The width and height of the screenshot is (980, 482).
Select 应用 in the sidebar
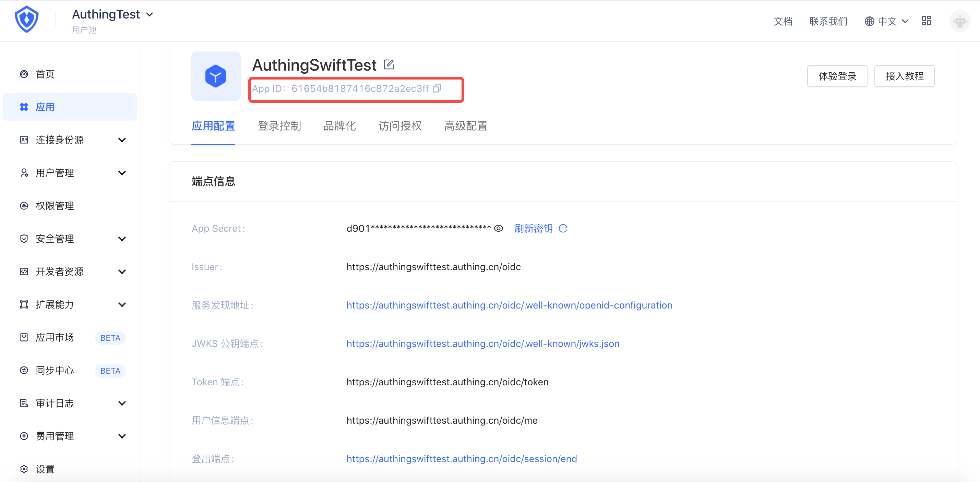point(70,107)
